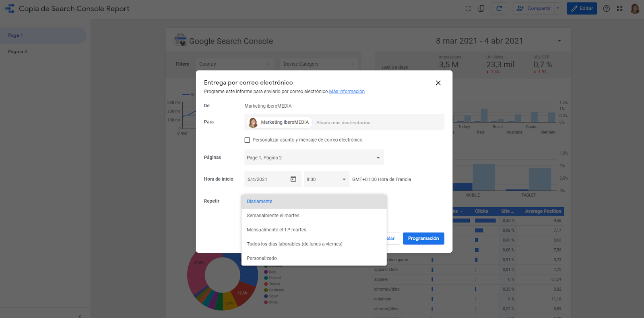Open the user account avatar
644x318 pixels.
coord(635,8)
